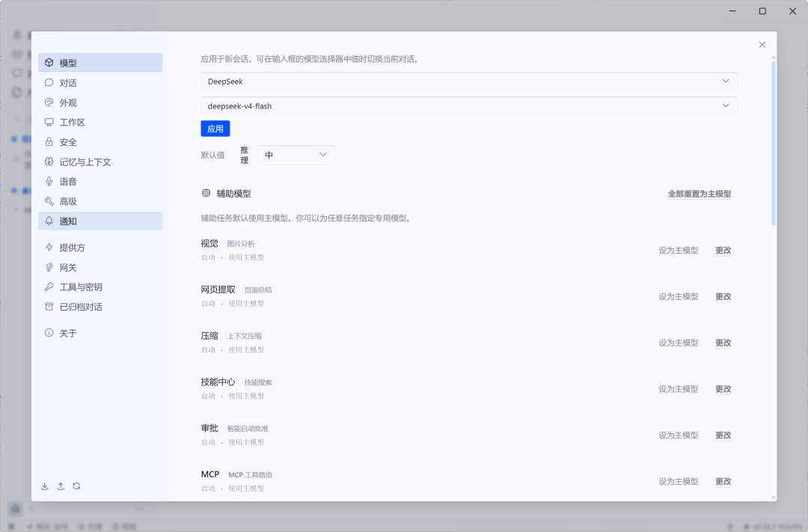This screenshot has width=808, height=532.
Task: Click 设为主模型 in the 压缩 row
Action: pos(678,343)
